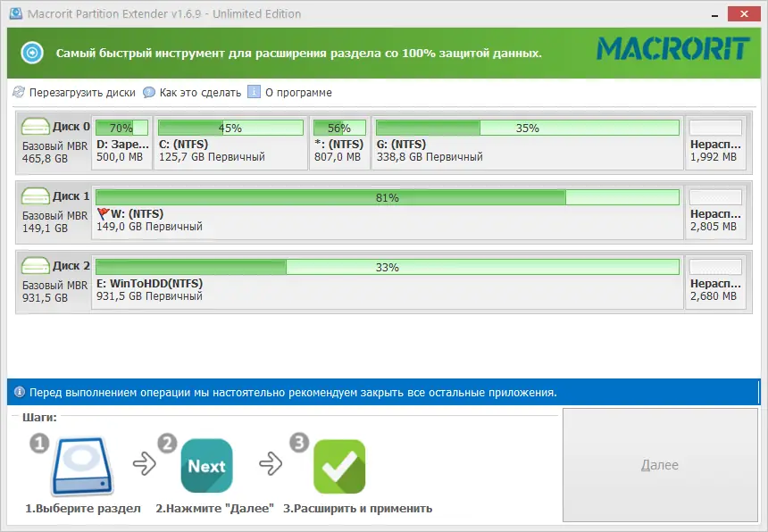768x532 pixels.
Task: Click 'Диск 0' header label
Action: pos(71,126)
